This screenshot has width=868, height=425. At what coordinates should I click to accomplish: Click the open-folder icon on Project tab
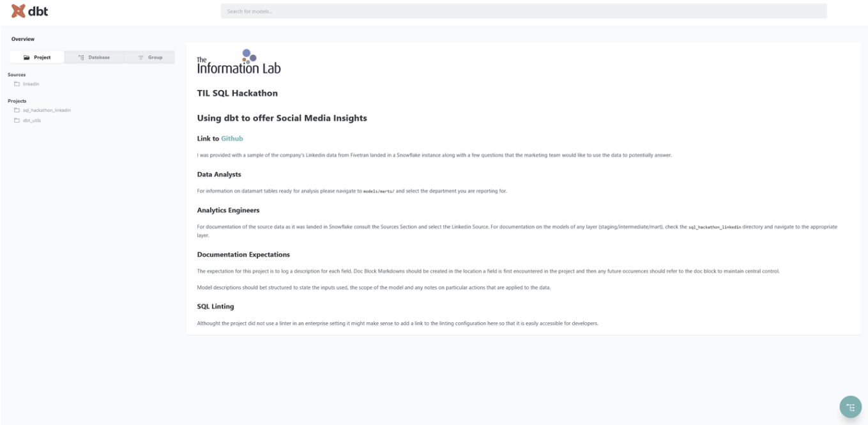point(27,58)
